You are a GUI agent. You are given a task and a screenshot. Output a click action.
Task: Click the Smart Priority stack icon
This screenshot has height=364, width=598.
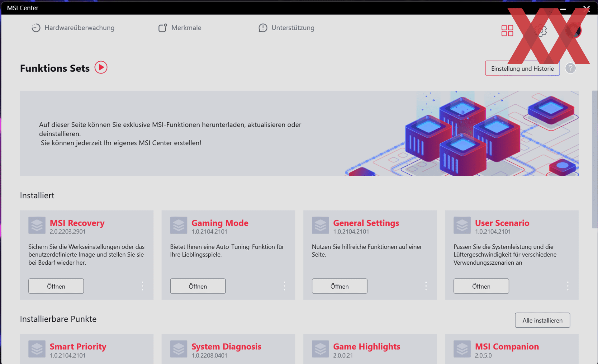click(x=37, y=349)
